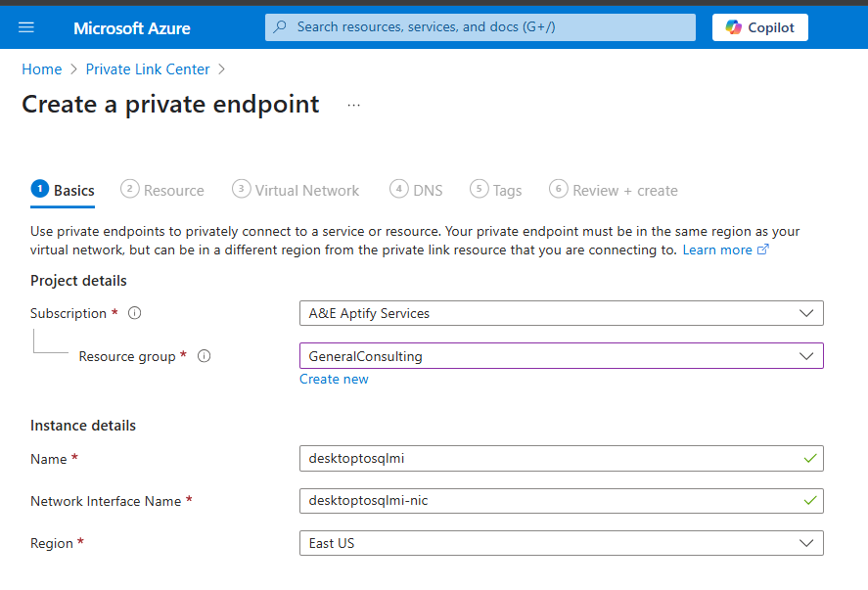868x590 pixels.
Task: Click the Project details heading
Action: [78, 281]
